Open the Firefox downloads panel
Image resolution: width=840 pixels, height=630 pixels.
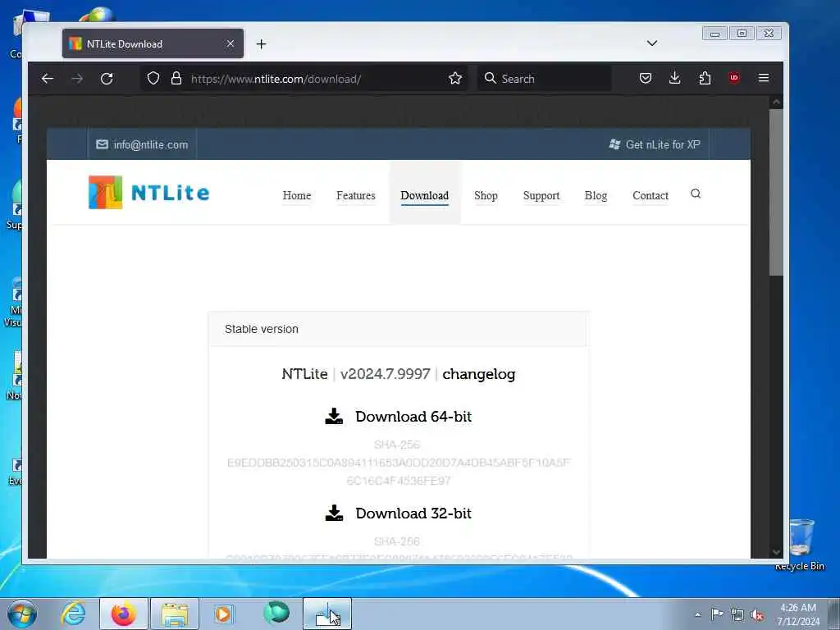(x=675, y=79)
